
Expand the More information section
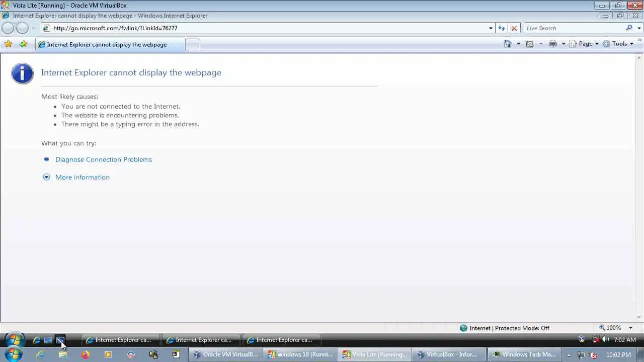pyautogui.click(x=83, y=177)
